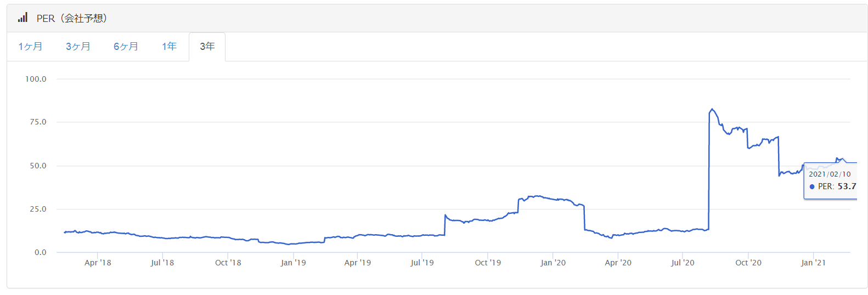
Task: Select the active 3年 tab
Action: pos(207,47)
